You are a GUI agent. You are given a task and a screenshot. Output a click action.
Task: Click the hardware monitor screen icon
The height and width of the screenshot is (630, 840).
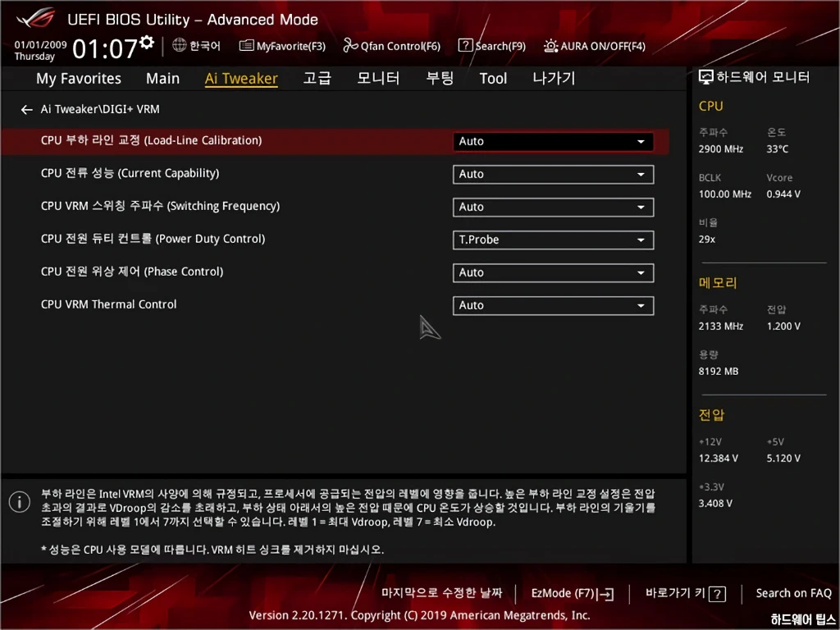point(706,77)
